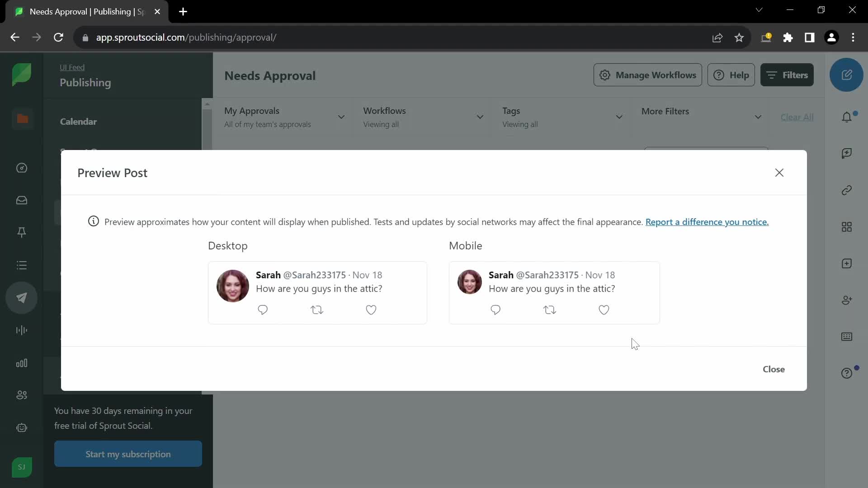Screen dimensions: 868x488
Task: Click the sidebar scrollbar up arrow
Action: tap(207, 104)
